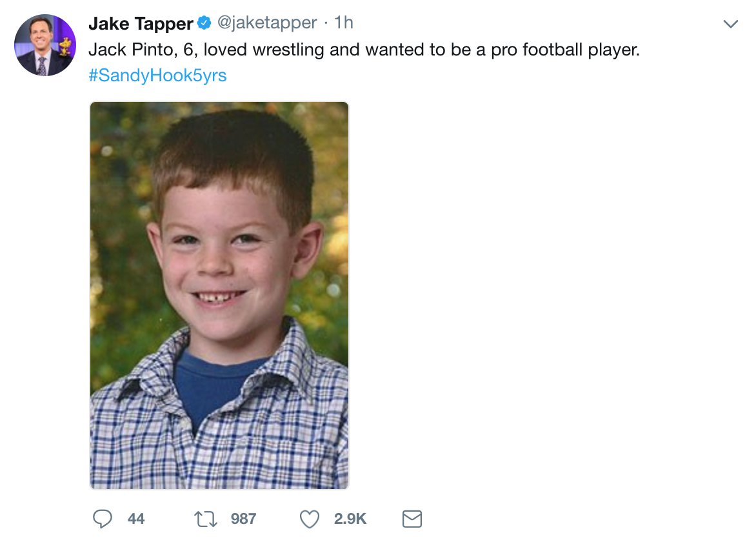Viewport: 756px width, 542px height.
Task: Click the Jake Tapper display name
Action: (x=141, y=24)
